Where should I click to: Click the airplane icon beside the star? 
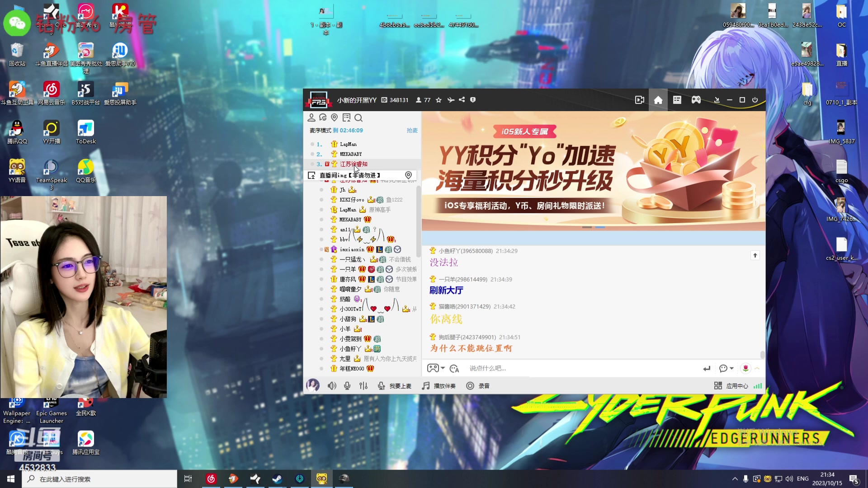[x=451, y=100]
